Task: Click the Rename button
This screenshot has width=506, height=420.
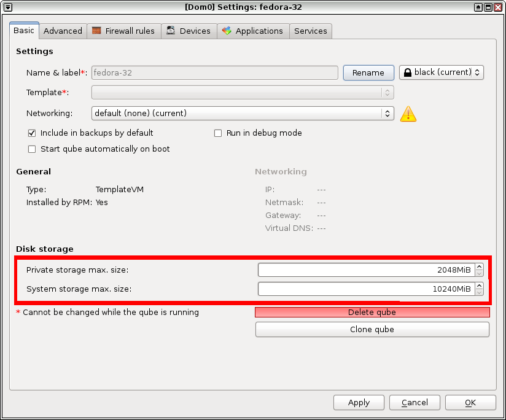Action: tap(368, 72)
